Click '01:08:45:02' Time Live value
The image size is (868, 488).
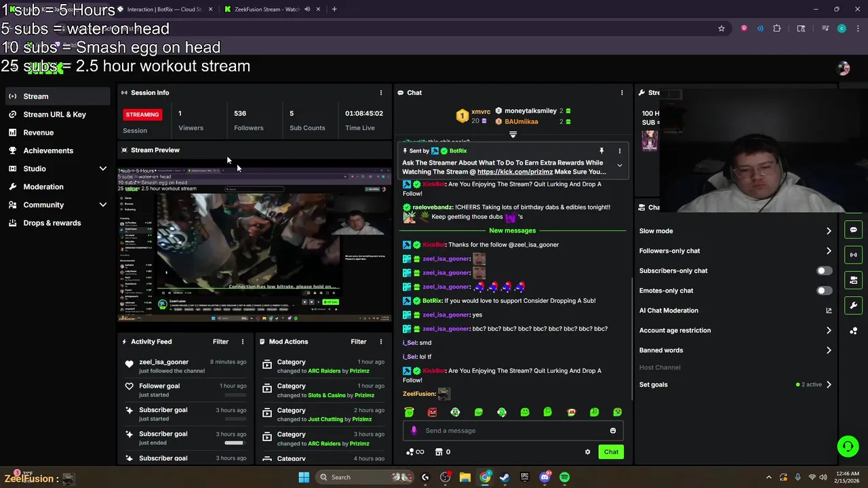[x=363, y=113]
